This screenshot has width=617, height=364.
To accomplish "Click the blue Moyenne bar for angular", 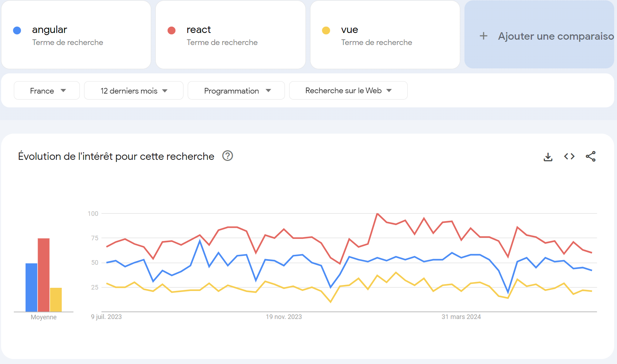I will click(31, 287).
